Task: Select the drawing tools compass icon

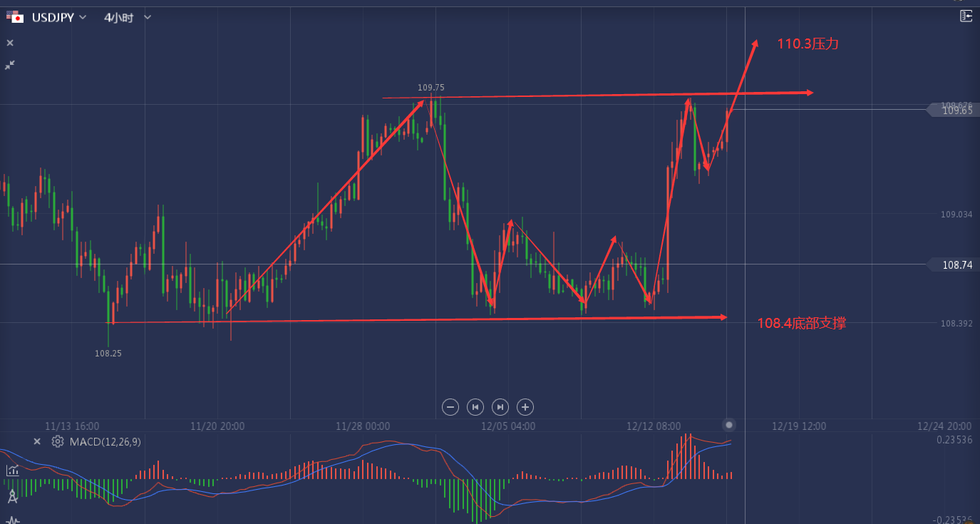Action: point(12,497)
